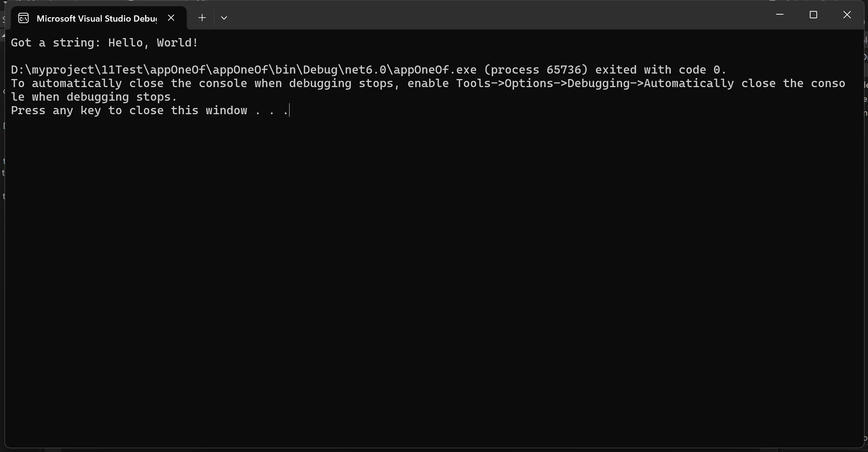Viewport: 868px width, 452px height.
Task: Select the Microsoft Visual Studio Debug tab
Action: point(96,18)
